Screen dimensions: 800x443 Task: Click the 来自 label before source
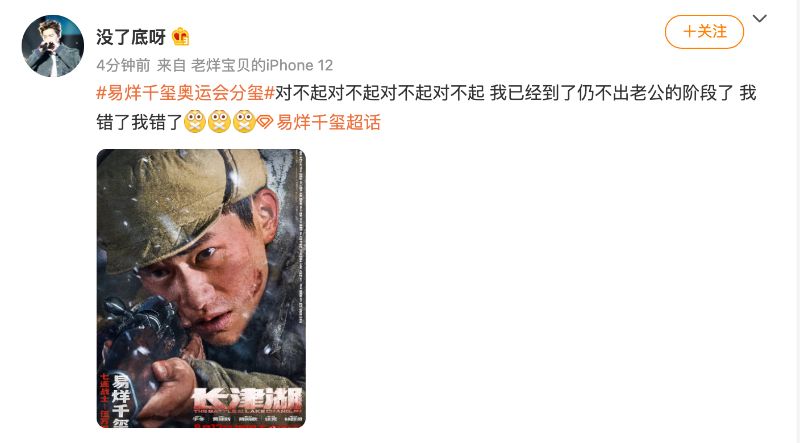tap(171, 65)
